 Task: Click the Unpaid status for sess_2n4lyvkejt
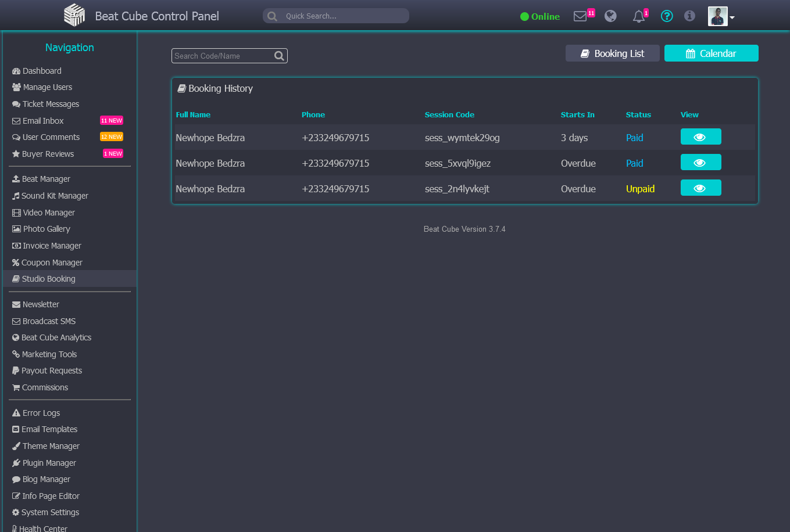(640, 189)
